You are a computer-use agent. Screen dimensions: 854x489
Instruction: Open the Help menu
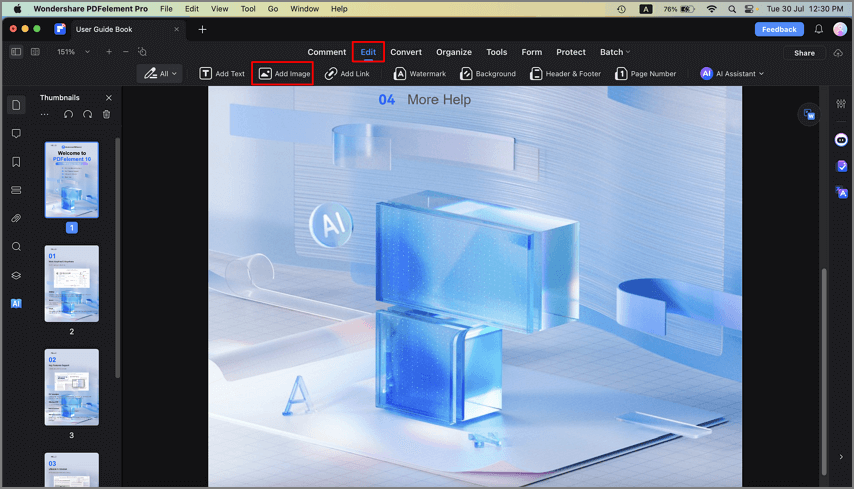pos(339,9)
